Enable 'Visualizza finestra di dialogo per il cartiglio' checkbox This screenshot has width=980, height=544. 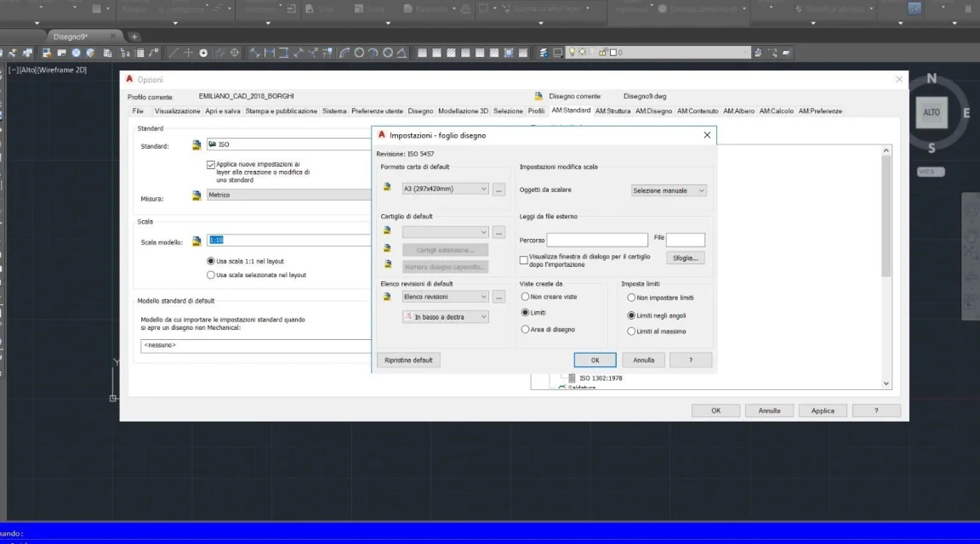pos(524,260)
